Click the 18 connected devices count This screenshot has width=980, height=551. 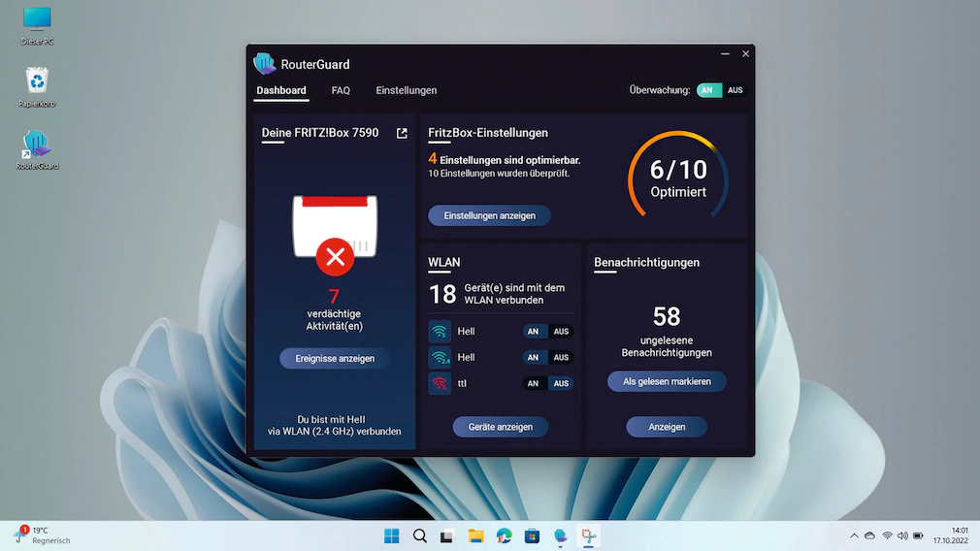(442, 294)
